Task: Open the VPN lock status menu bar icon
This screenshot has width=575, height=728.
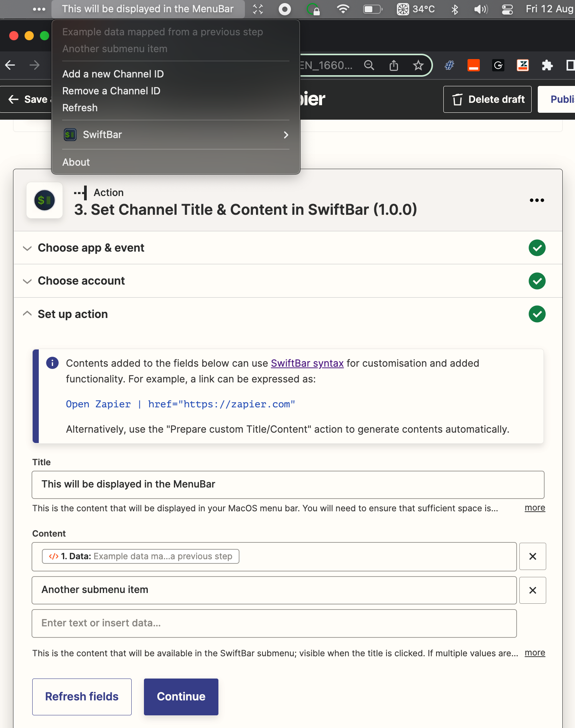Action: point(314,9)
